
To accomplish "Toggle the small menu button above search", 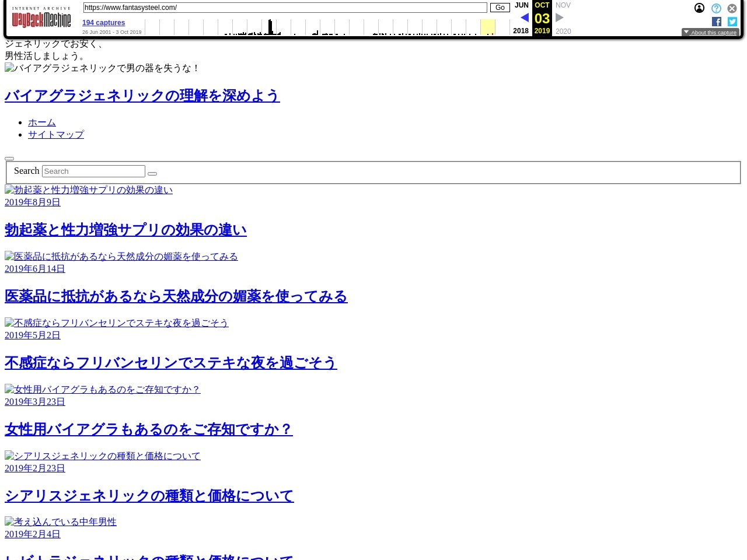I will [9, 158].
